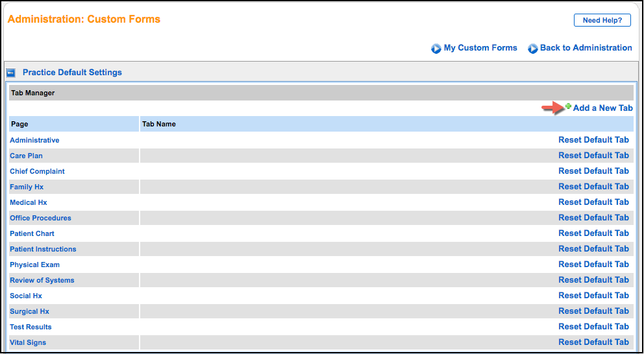Click the My Custom Forms arrow icon
644x354 pixels.
[x=436, y=49]
